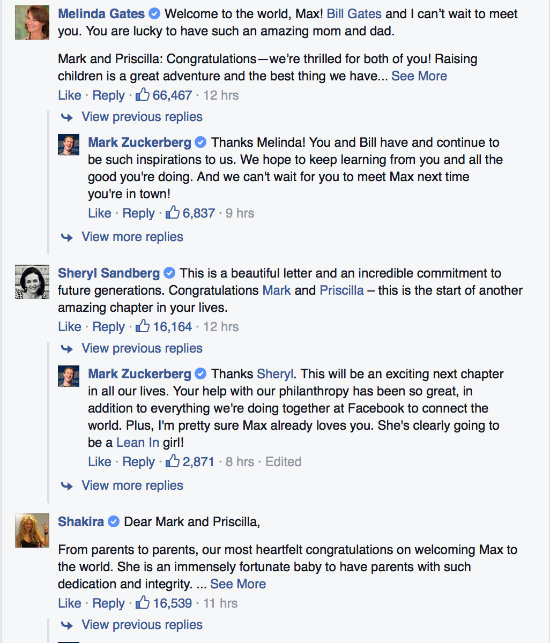The image size is (550, 643).
Task: Like Mark Zuckerberg's reply to Sheryl
Action: pyautogui.click(x=99, y=461)
